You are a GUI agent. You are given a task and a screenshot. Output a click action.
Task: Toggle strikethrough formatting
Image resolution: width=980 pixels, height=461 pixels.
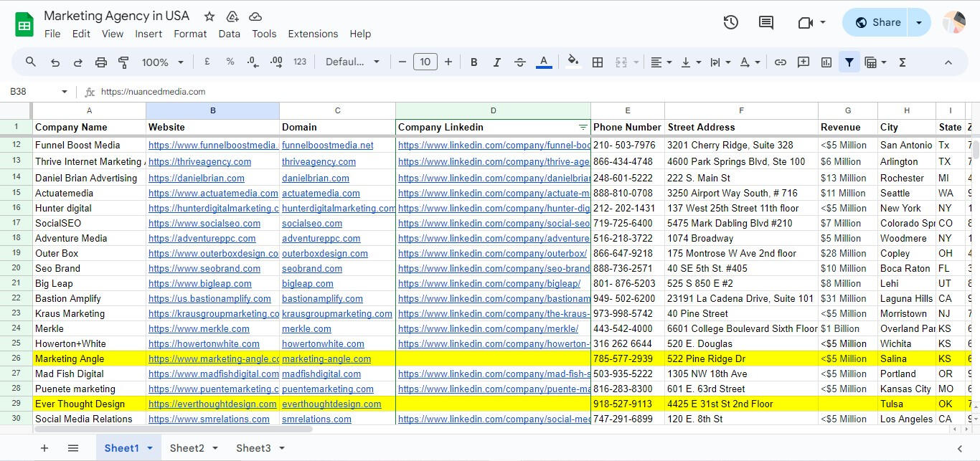pos(520,62)
